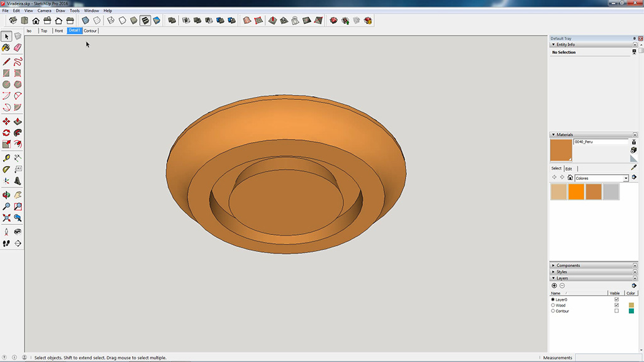Click the Contour layer teal swatch
Image resolution: width=644 pixels, height=362 pixels.
(x=631, y=311)
